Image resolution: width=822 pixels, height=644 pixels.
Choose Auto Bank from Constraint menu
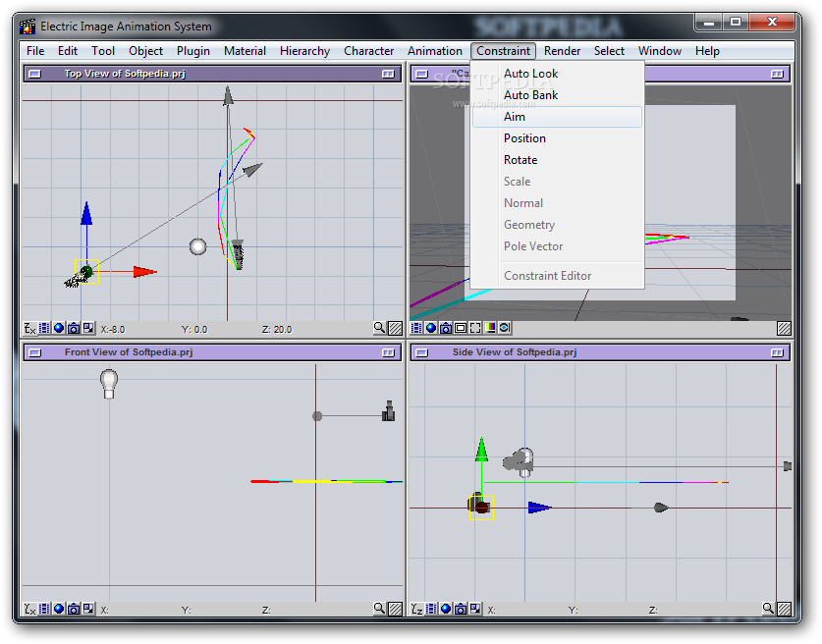[557, 95]
